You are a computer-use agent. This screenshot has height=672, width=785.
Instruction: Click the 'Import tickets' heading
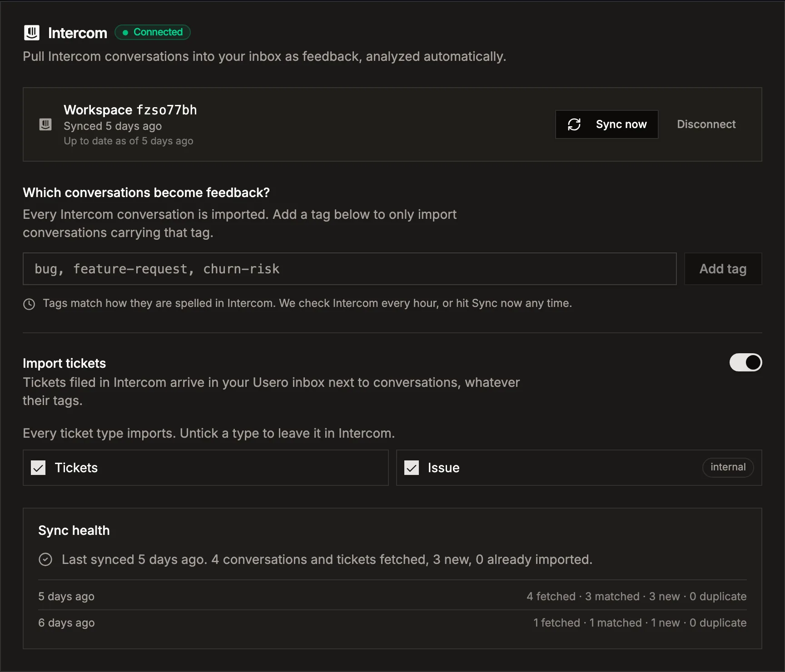click(x=64, y=363)
